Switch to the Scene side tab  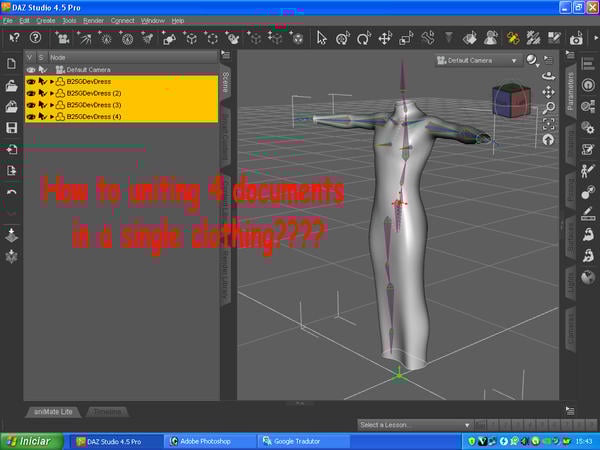[x=226, y=82]
